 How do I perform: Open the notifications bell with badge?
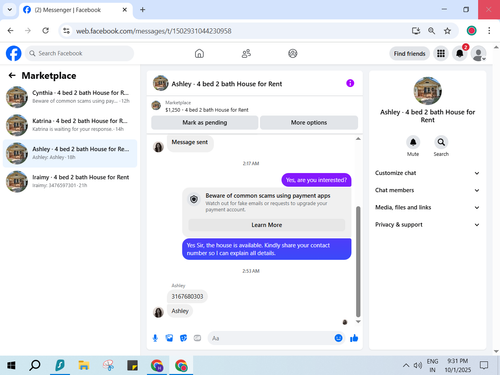pyautogui.click(x=460, y=53)
